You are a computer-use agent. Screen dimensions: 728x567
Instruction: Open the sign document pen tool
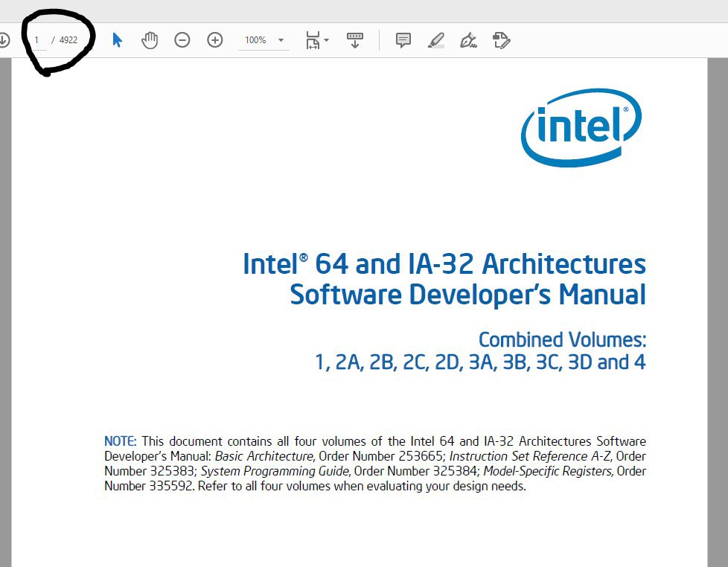click(468, 40)
